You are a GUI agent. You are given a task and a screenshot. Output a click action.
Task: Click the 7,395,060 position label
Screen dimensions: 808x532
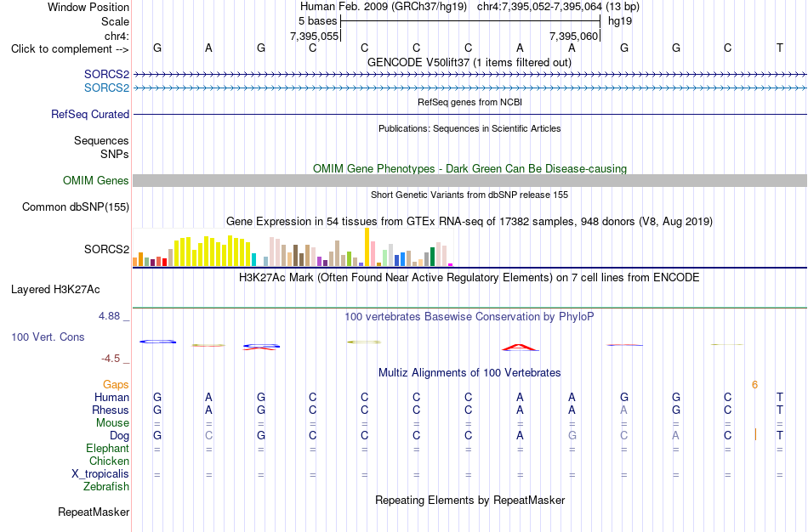coord(573,36)
